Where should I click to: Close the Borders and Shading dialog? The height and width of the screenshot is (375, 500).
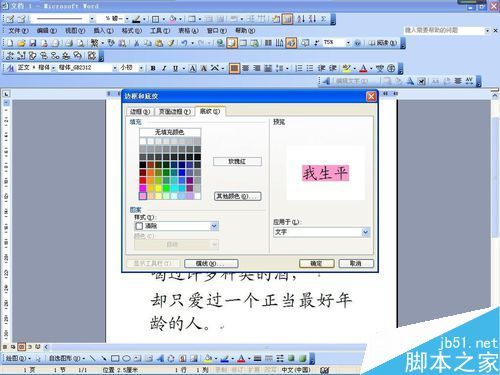pyautogui.click(x=371, y=97)
